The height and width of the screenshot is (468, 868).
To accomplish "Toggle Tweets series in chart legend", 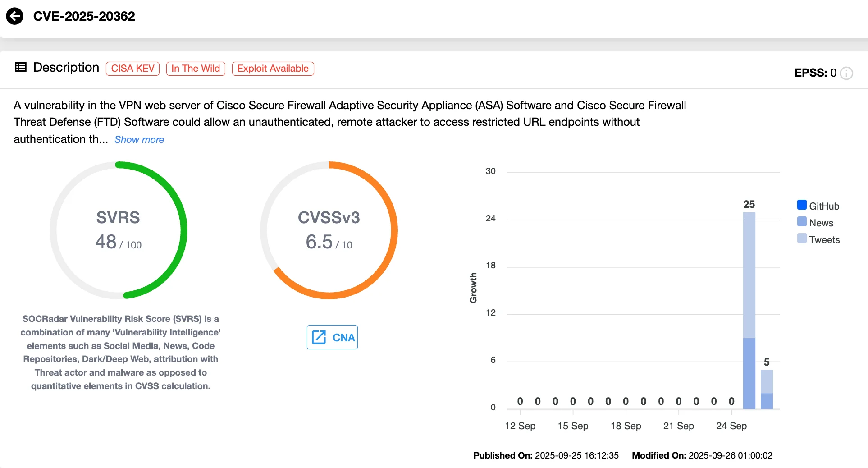I will pyautogui.click(x=824, y=239).
